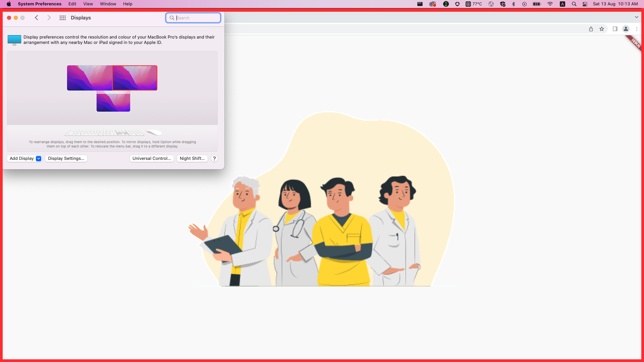This screenshot has width=644, height=362.
Task: Open Night Shift settings
Action: pos(192,159)
